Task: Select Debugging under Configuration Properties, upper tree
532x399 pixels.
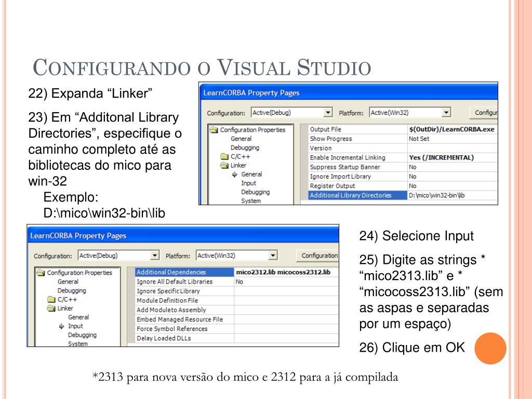Action: (245, 148)
